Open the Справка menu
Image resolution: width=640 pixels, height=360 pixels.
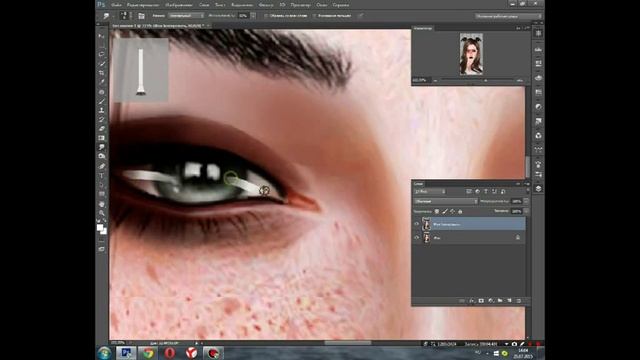341,5
